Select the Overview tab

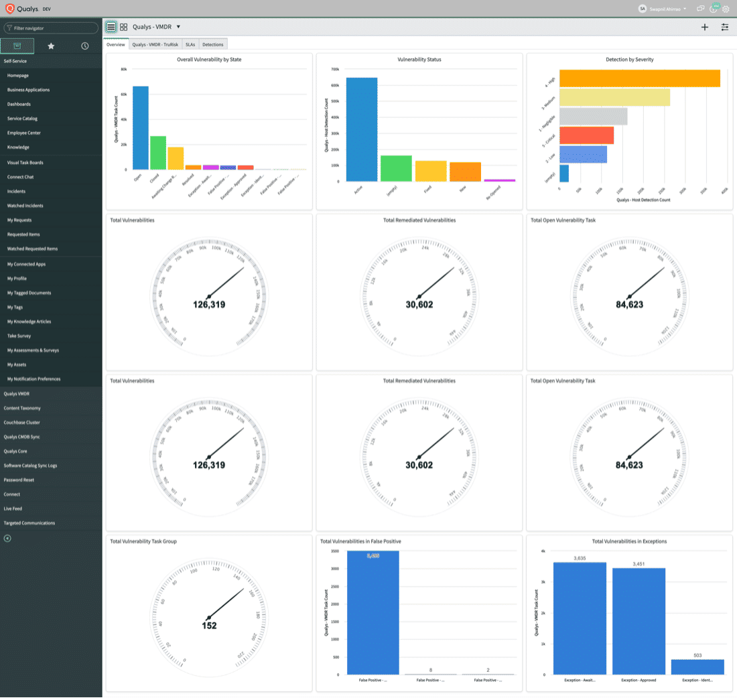116,45
